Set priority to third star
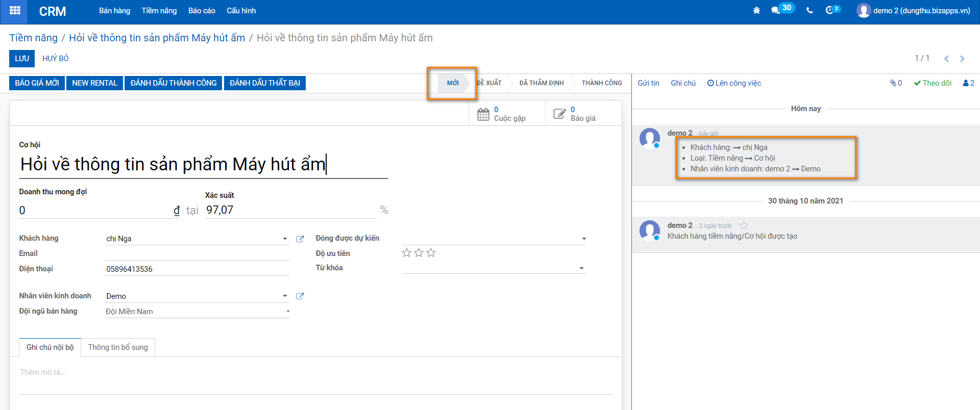980x410 pixels. pos(431,253)
